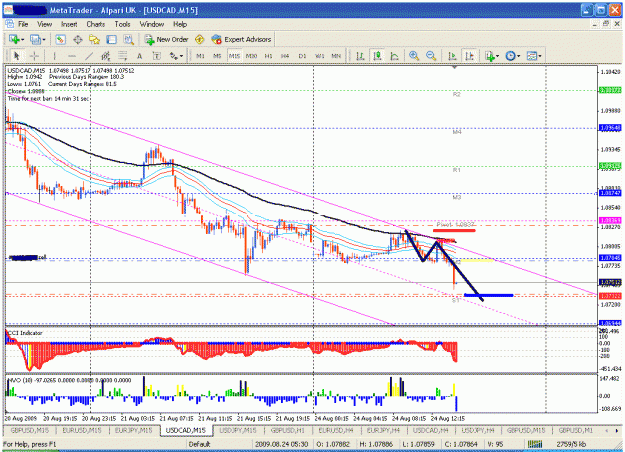Switch to Line Chart display
This screenshot has height=452, width=625.
[x=395, y=56]
